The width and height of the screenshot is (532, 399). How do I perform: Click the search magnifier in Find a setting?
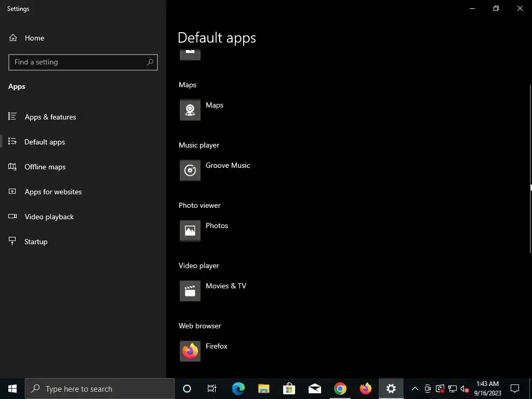pyautogui.click(x=150, y=62)
